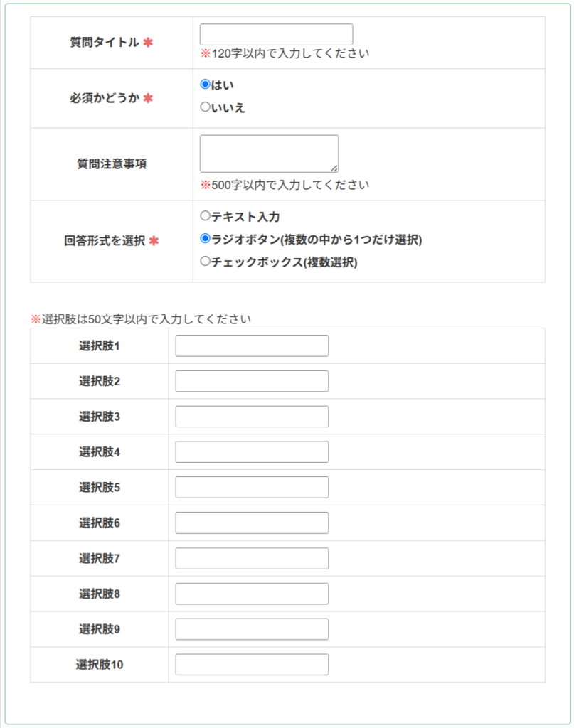Click the 質問注意事項 textarea resize handle
This screenshot has height=728, width=574.
click(334, 168)
